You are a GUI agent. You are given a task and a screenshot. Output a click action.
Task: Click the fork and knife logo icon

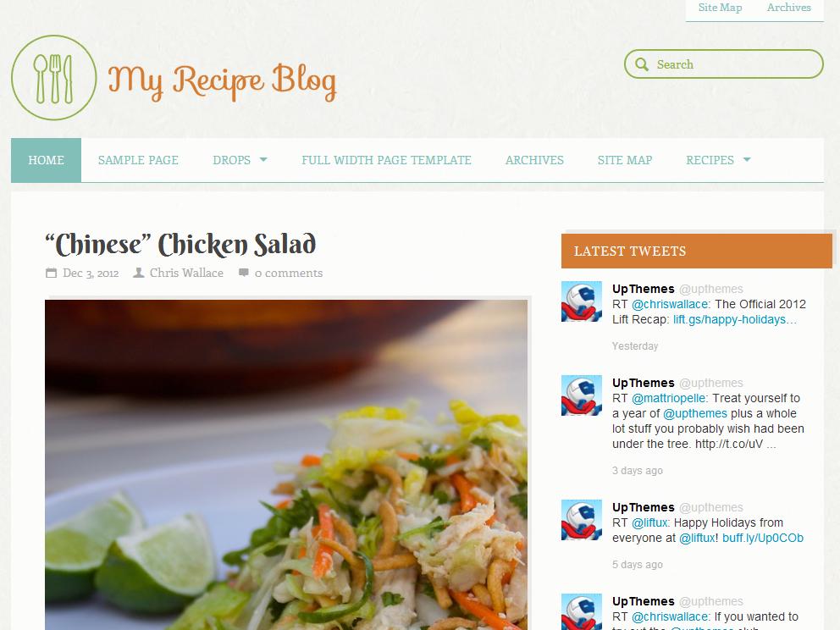point(53,78)
